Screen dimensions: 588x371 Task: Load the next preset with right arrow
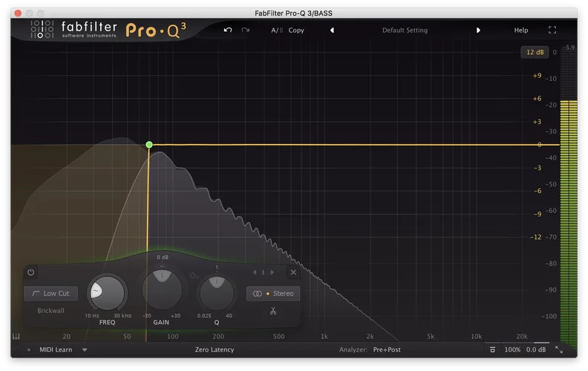(x=478, y=30)
